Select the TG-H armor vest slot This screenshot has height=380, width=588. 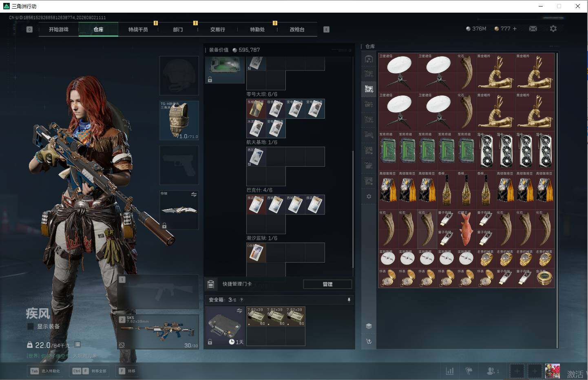pos(179,120)
